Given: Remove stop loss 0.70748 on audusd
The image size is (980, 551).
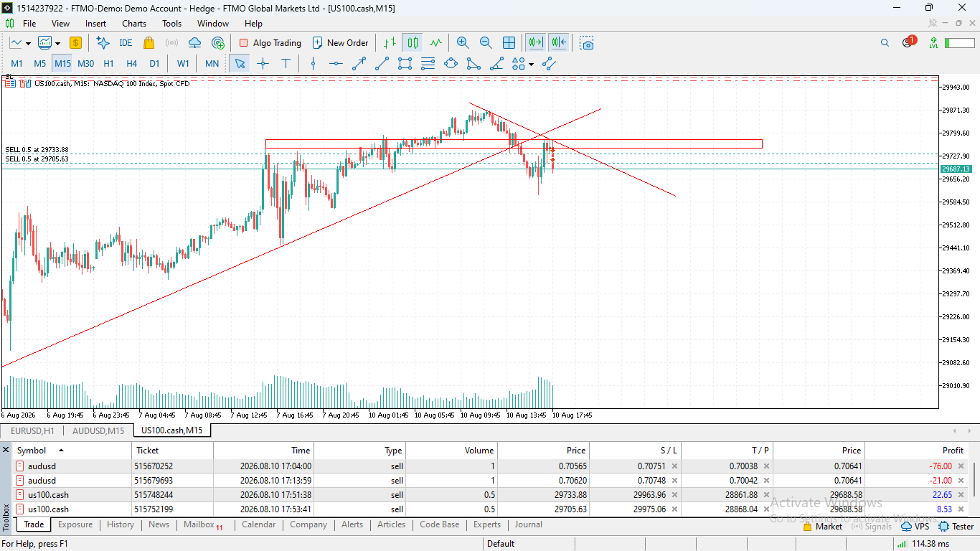Looking at the screenshot, I should pyautogui.click(x=674, y=481).
